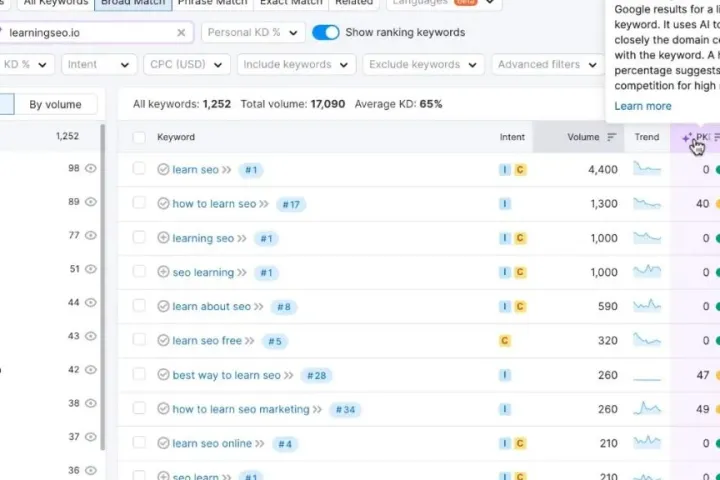720x480 pixels.
Task: Tick the select-all checkbox in table header
Action: tap(139, 137)
